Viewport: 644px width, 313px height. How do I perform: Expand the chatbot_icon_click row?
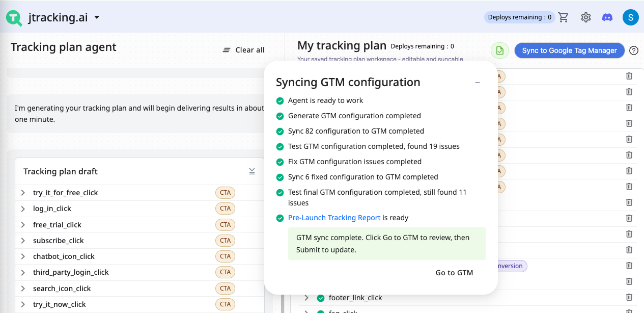(23, 256)
